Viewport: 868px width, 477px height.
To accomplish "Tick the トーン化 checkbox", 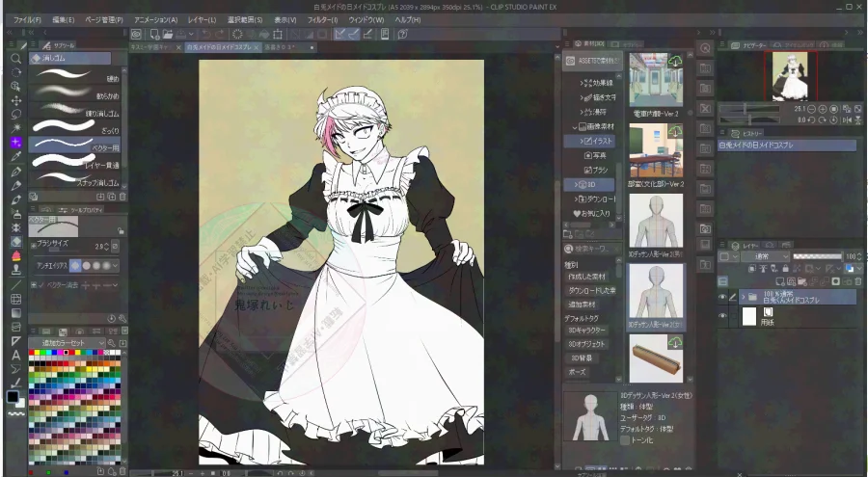I will click(625, 440).
